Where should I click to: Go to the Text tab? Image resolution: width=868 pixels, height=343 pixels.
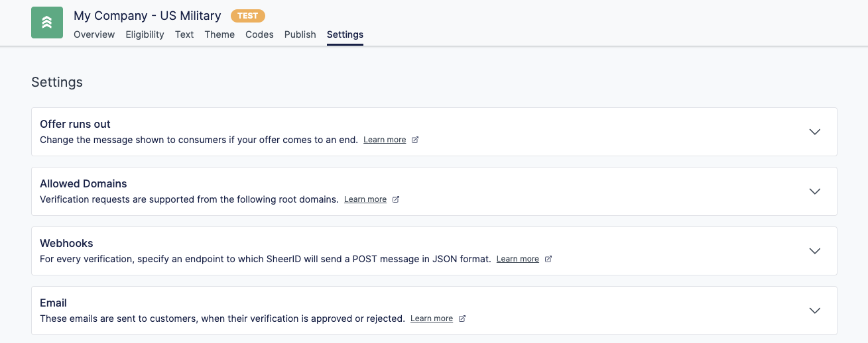click(x=184, y=34)
